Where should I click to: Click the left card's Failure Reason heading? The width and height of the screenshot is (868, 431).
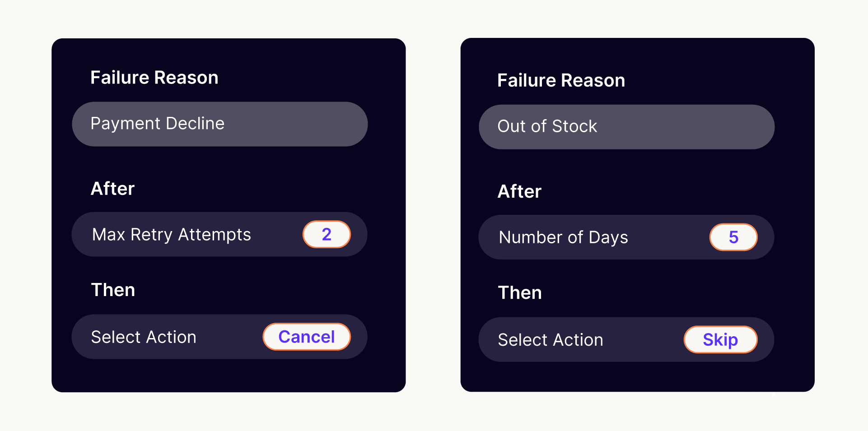click(x=154, y=78)
